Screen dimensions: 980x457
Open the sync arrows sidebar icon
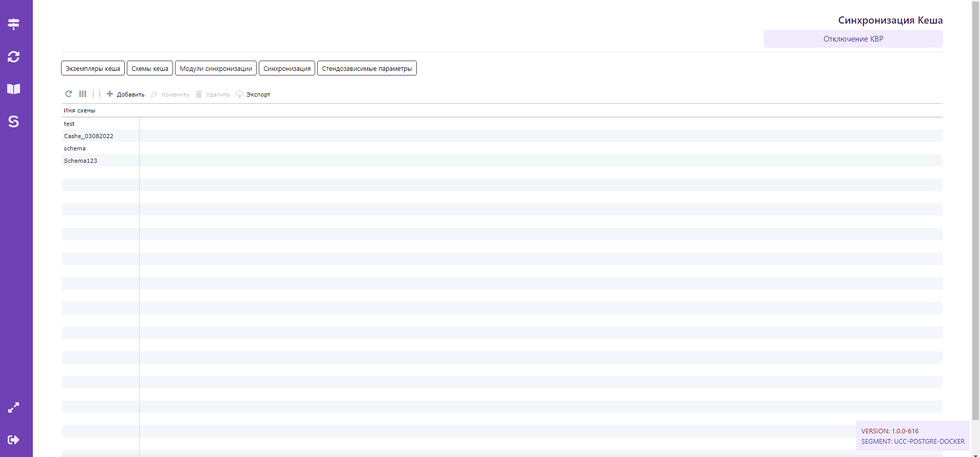(x=14, y=56)
